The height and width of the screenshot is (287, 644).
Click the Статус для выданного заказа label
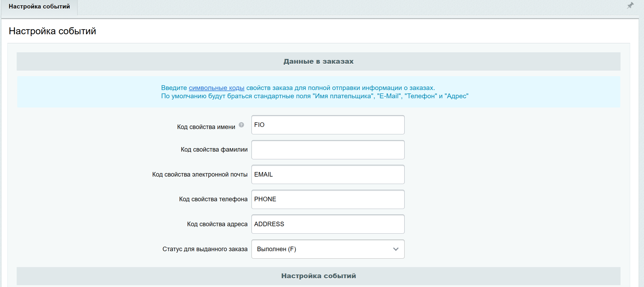[x=205, y=249]
